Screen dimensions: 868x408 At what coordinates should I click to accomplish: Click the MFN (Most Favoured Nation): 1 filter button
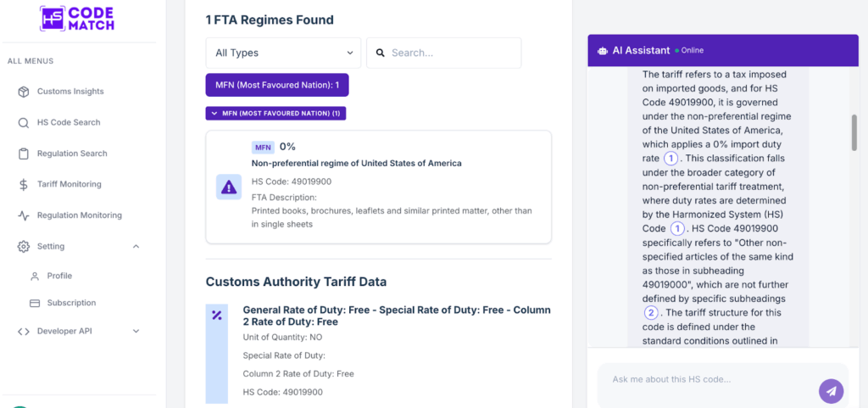[276, 85]
